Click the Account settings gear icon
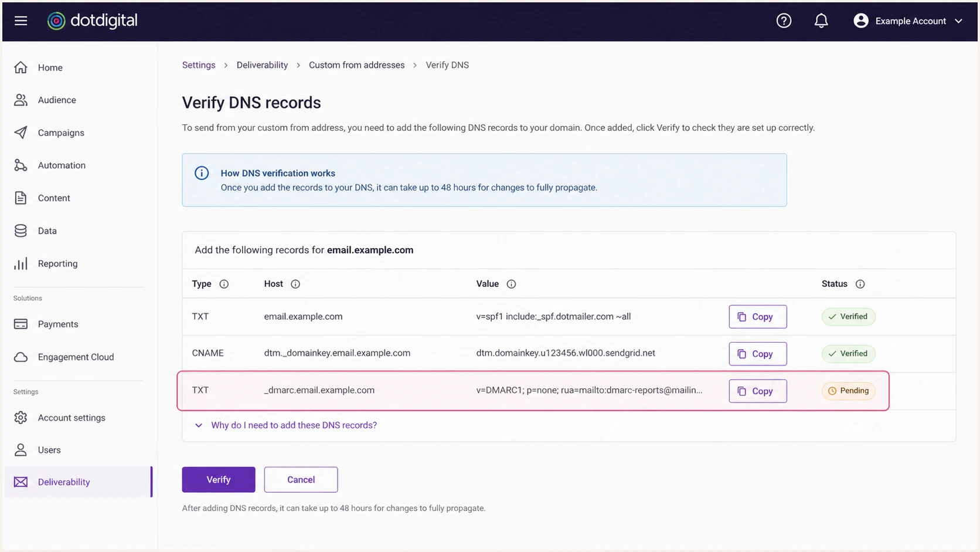Screen dimensions: 980x552 tap(21, 418)
